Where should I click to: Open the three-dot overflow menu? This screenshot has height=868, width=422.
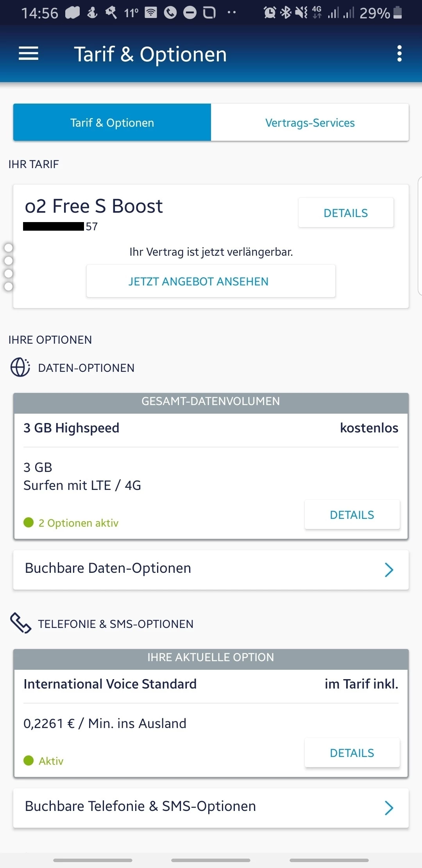(x=399, y=54)
